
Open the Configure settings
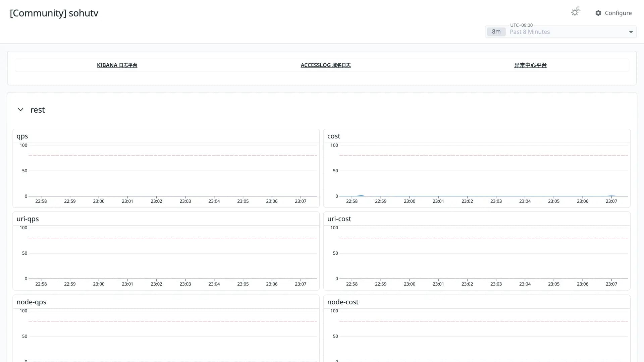[613, 13]
